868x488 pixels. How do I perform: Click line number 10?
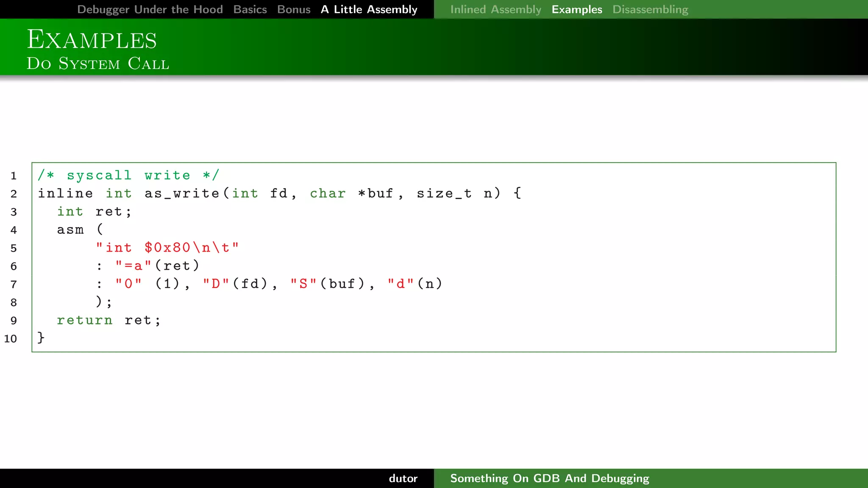pos(11,338)
